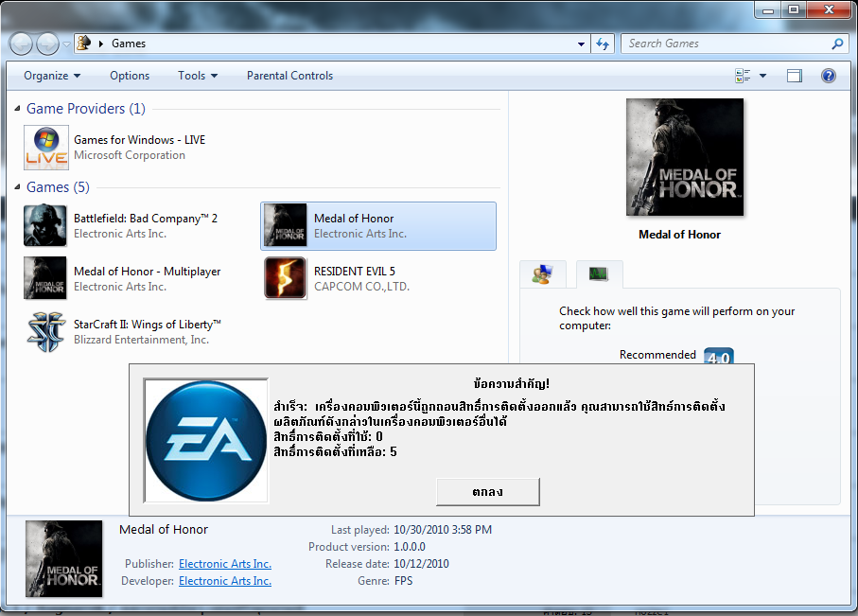Select the Battlefield: Bad Company 2 icon
Screen dimensions: 858x616
coord(45,225)
